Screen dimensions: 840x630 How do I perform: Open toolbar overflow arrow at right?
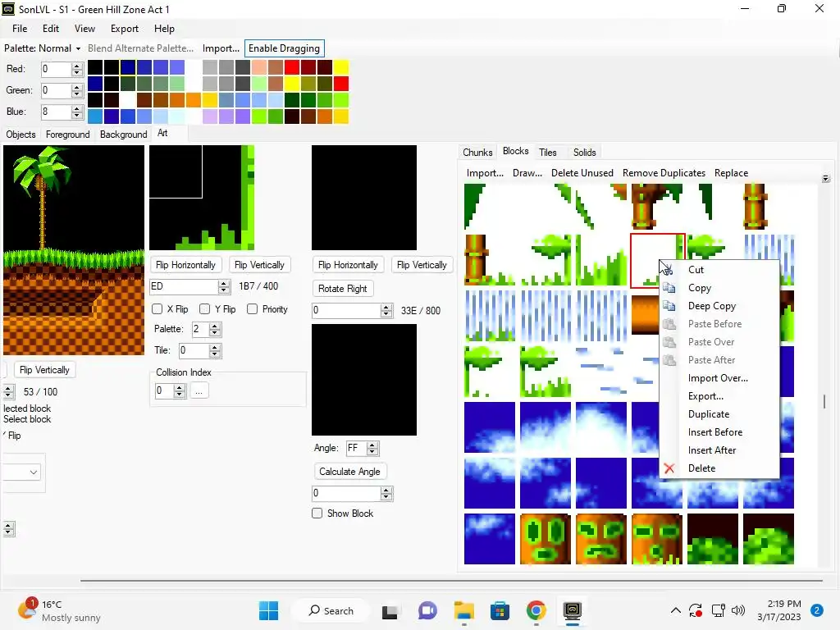click(x=825, y=178)
